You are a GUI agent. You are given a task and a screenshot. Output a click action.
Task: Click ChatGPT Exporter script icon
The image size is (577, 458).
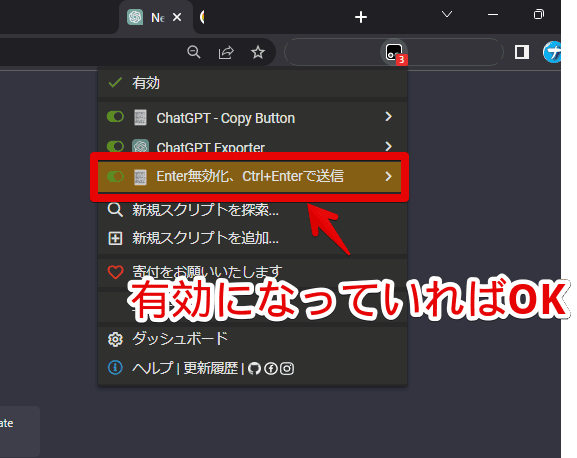click(x=140, y=146)
